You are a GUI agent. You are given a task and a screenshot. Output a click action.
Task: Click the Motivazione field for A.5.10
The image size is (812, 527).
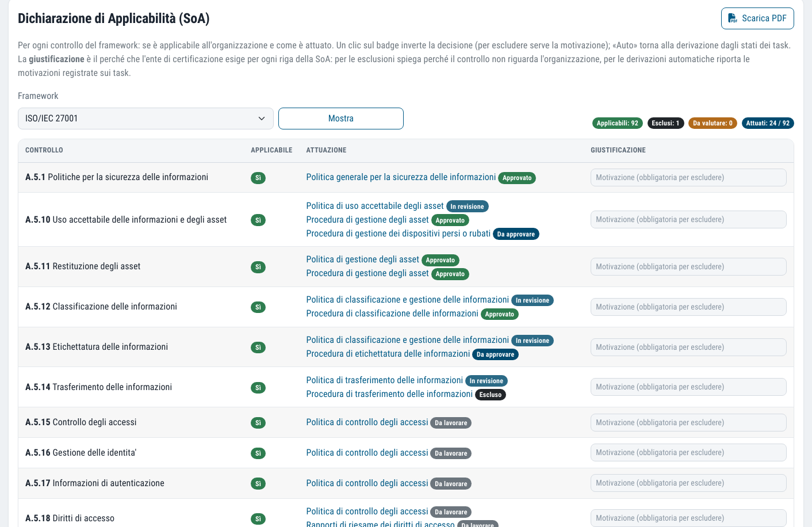(x=688, y=220)
